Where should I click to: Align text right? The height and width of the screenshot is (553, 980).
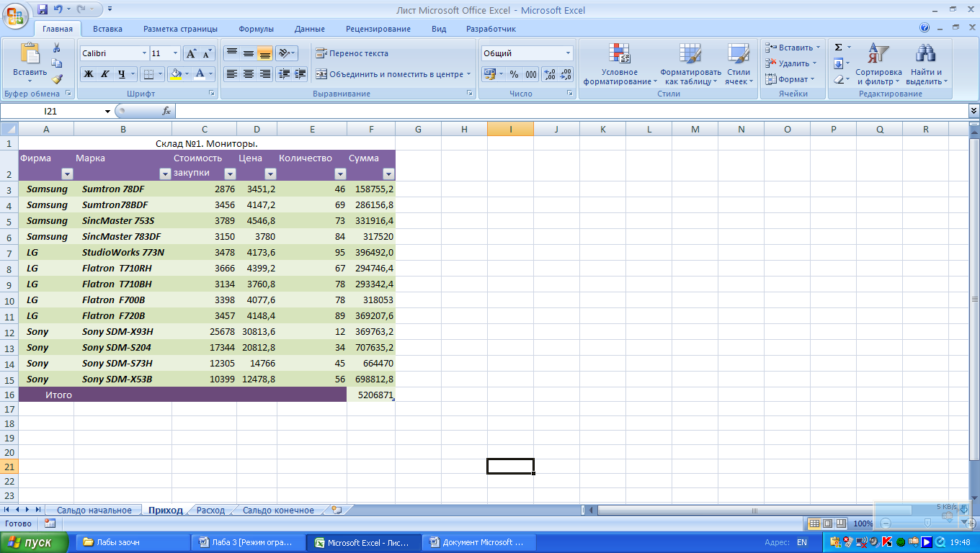pyautogui.click(x=264, y=74)
